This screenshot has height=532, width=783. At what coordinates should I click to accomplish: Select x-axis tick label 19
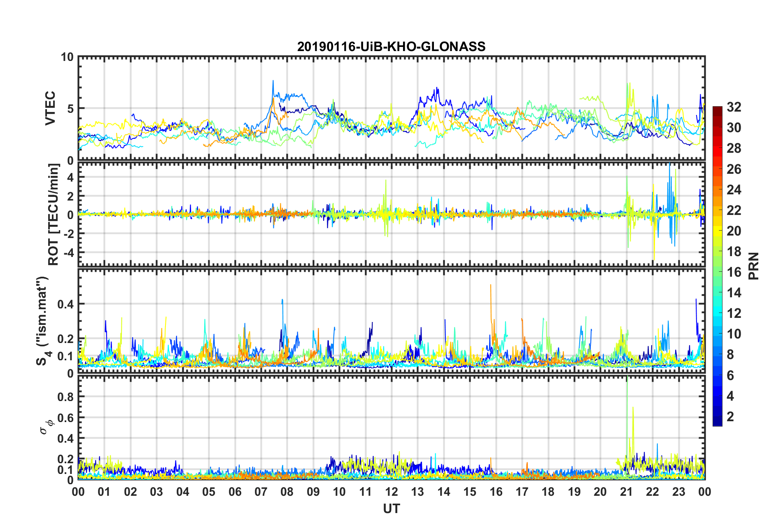tap(574, 492)
